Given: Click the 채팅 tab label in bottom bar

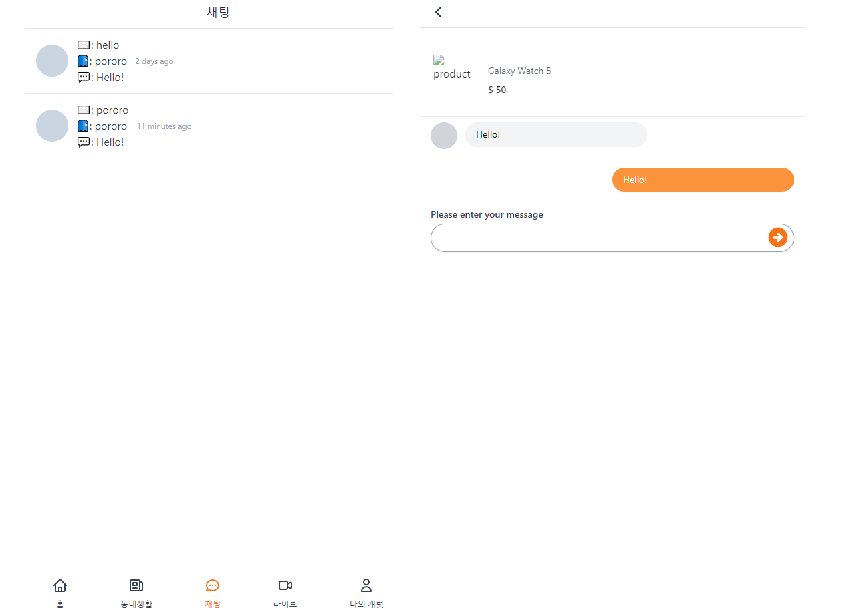Looking at the screenshot, I should (213, 604).
